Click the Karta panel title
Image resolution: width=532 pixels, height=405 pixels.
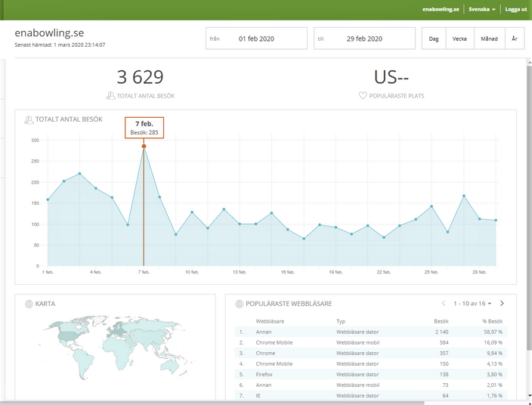(45, 304)
